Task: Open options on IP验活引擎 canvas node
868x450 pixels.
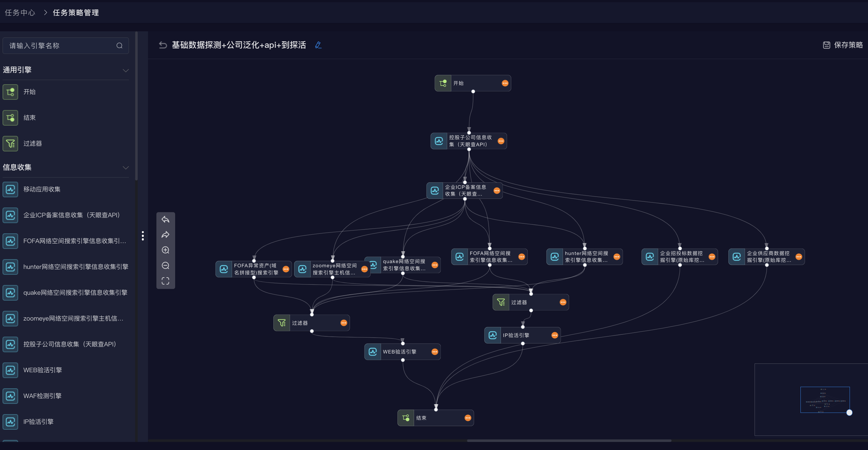Action: click(x=555, y=335)
